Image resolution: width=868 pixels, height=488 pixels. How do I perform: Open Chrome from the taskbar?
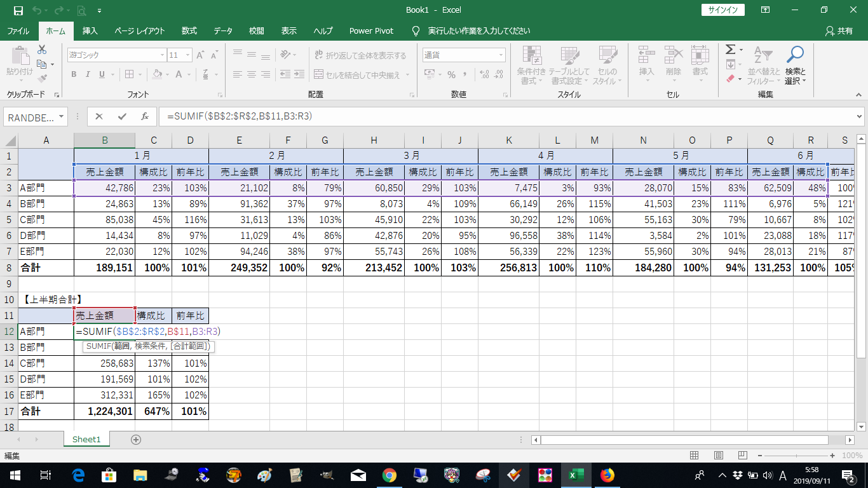point(390,475)
